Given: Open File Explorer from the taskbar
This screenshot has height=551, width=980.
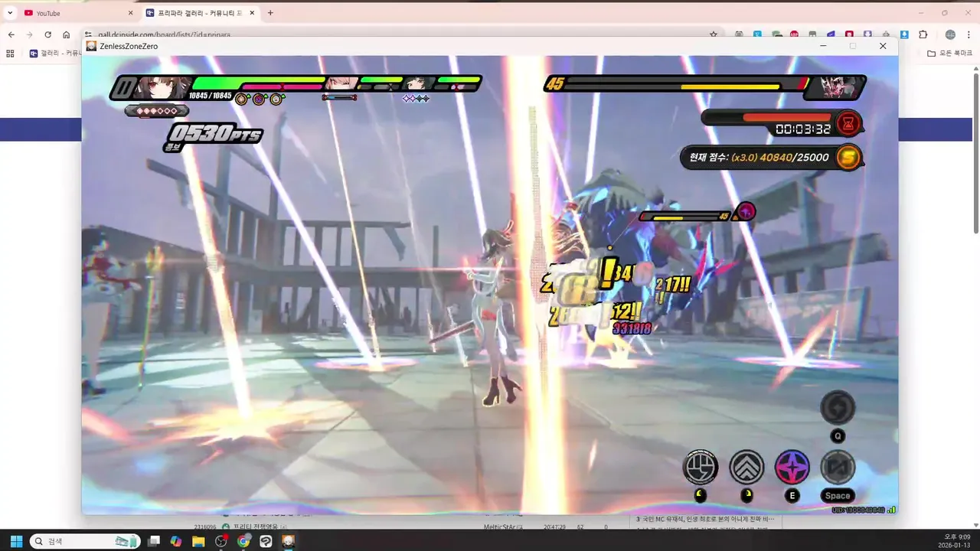Looking at the screenshot, I should [x=198, y=541].
